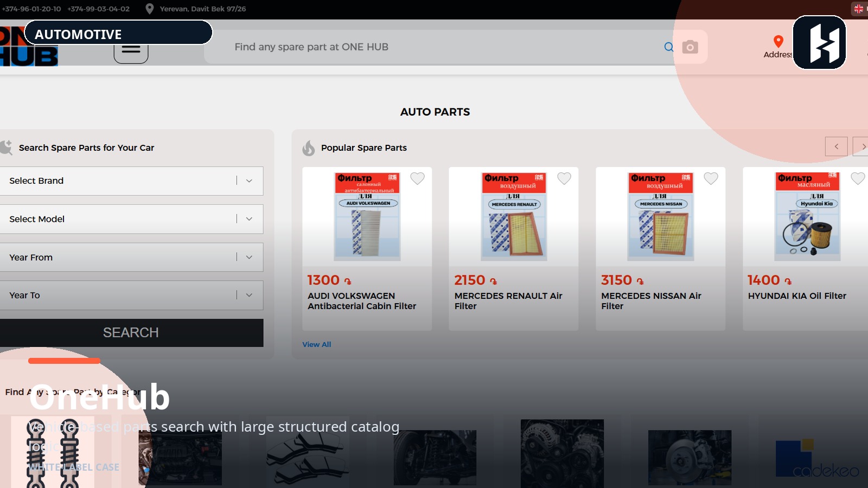Open HYUNDAI KIA Oil Filter title
The width and height of the screenshot is (868, 488).
(797, 296)
